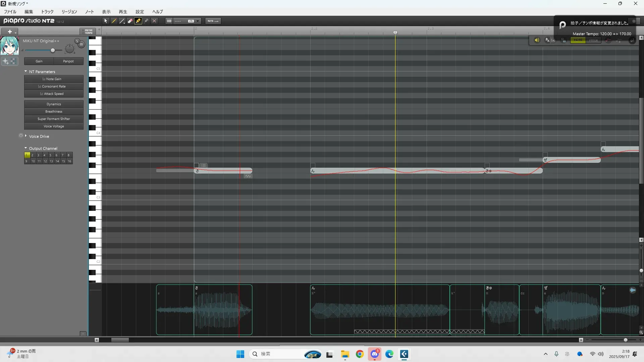Click the Breathiness parameter button
Image resolution: width=644 pixels, height=362 pixels.
(54, 112)
